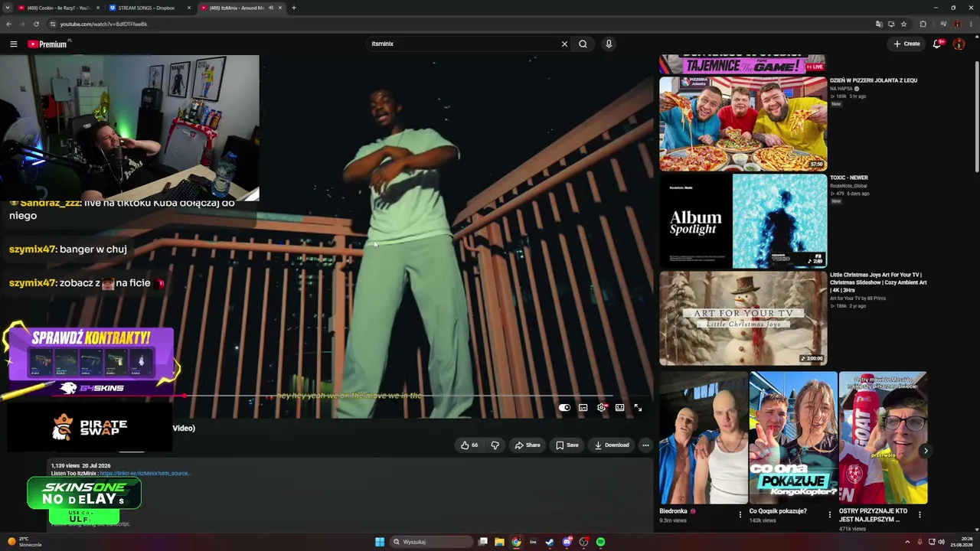Open the linktr.ee link in description

145,474
